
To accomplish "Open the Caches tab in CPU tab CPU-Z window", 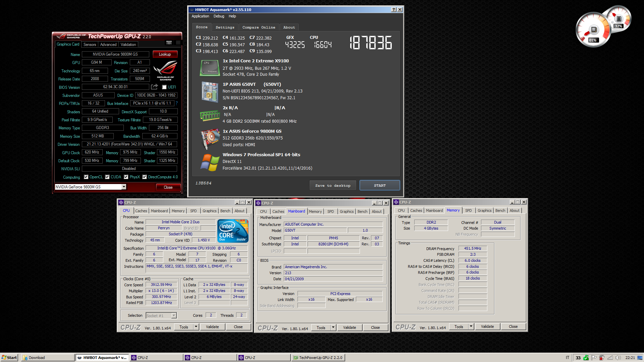I will [x=141, y=211].
